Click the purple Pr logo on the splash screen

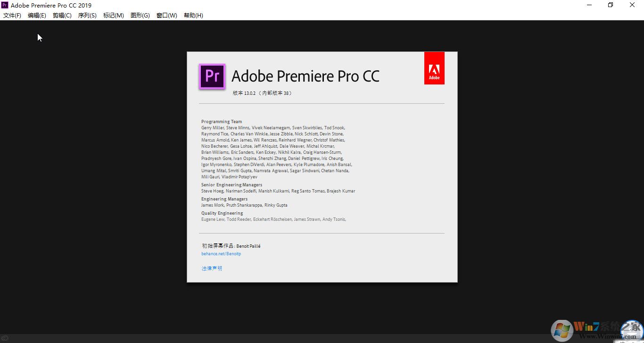(x=212, y=76)
